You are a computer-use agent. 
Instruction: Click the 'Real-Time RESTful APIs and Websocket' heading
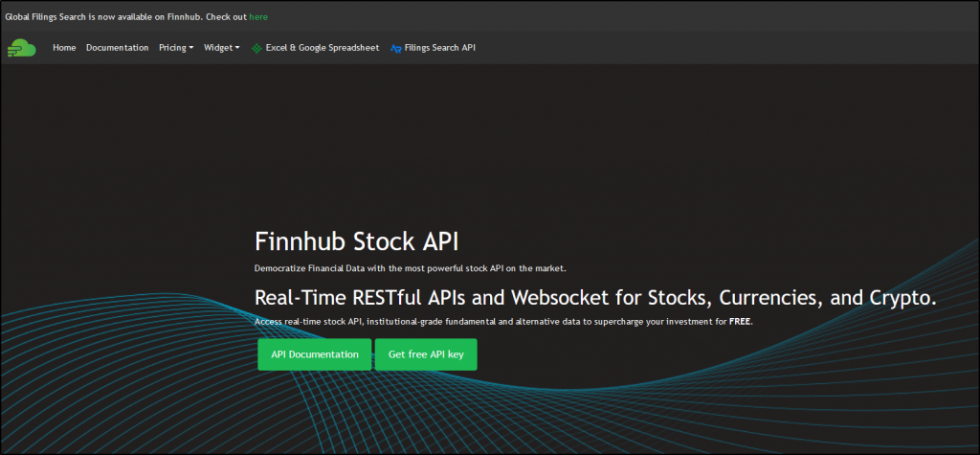[x=595, y=297]
